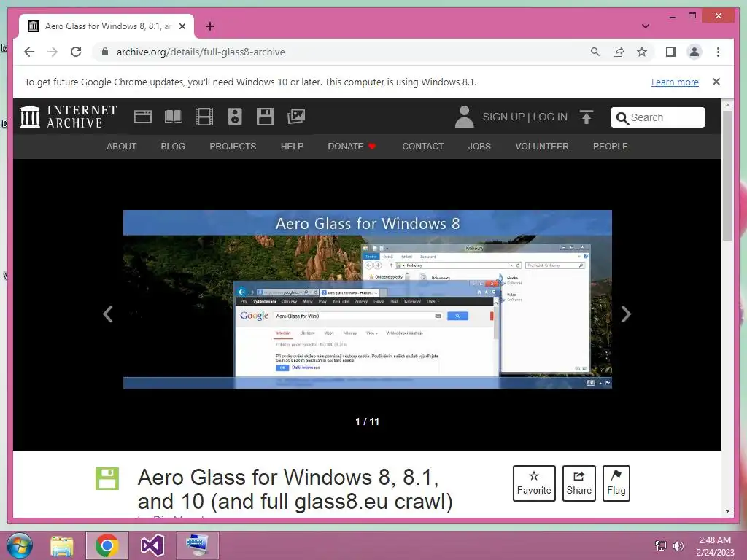This screenshot has height=560, width=747.
Task: Click the page scrollbar down arrow
Action: (x=727, y=511)
